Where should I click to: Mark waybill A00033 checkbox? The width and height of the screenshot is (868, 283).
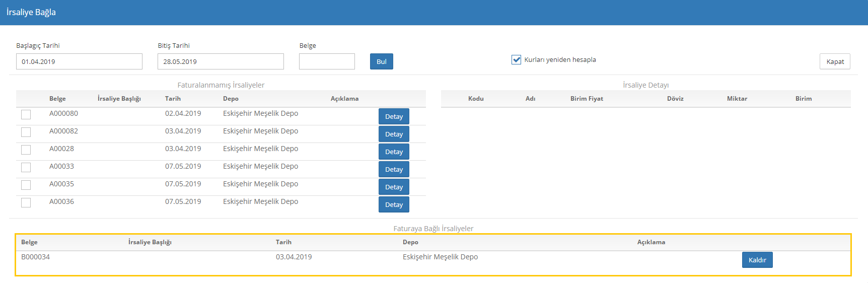pos(26,167)
